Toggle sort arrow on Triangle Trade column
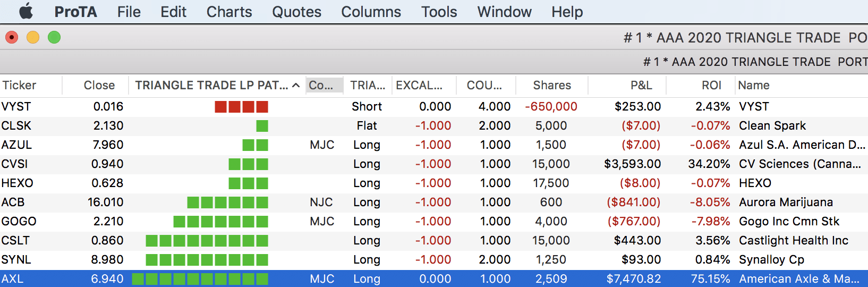This screenshot has height=287, width=868. tap(296, 85)
